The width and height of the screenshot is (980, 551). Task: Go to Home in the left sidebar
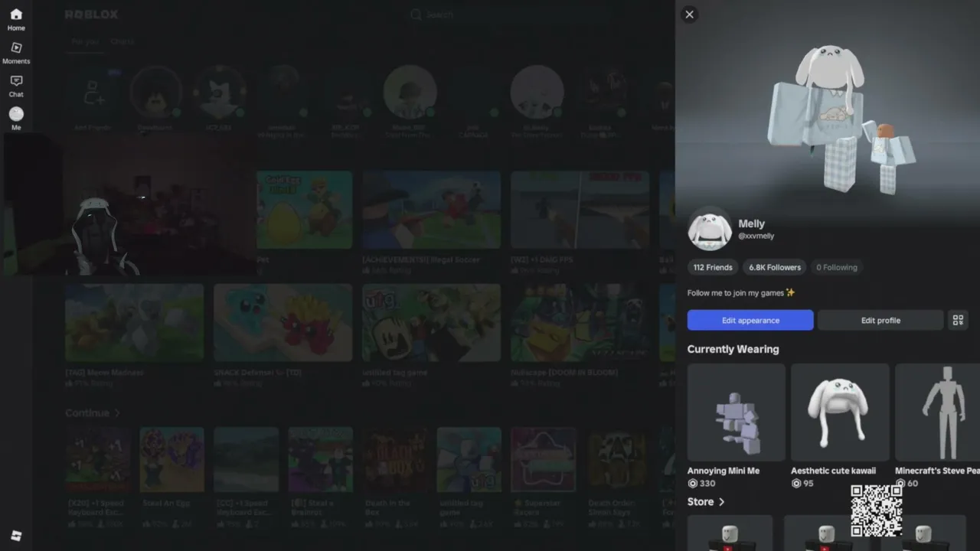[x=16, y=19]
